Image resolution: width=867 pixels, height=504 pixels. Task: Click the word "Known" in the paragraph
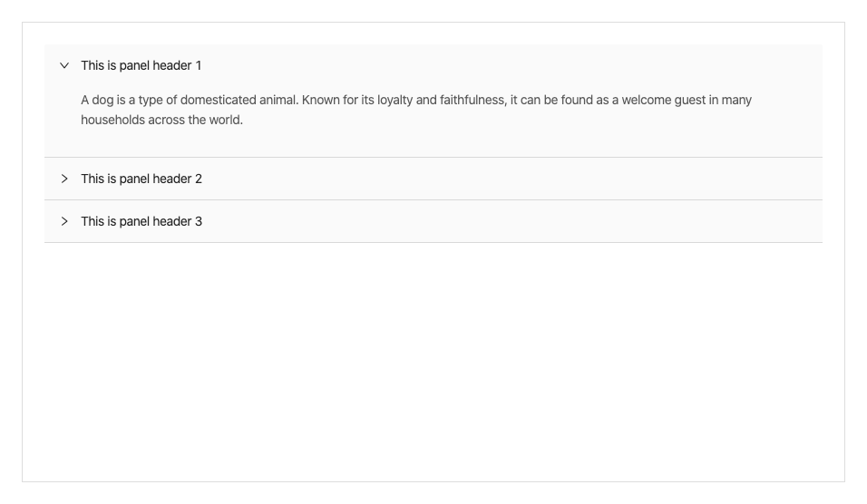pos(320,101)
